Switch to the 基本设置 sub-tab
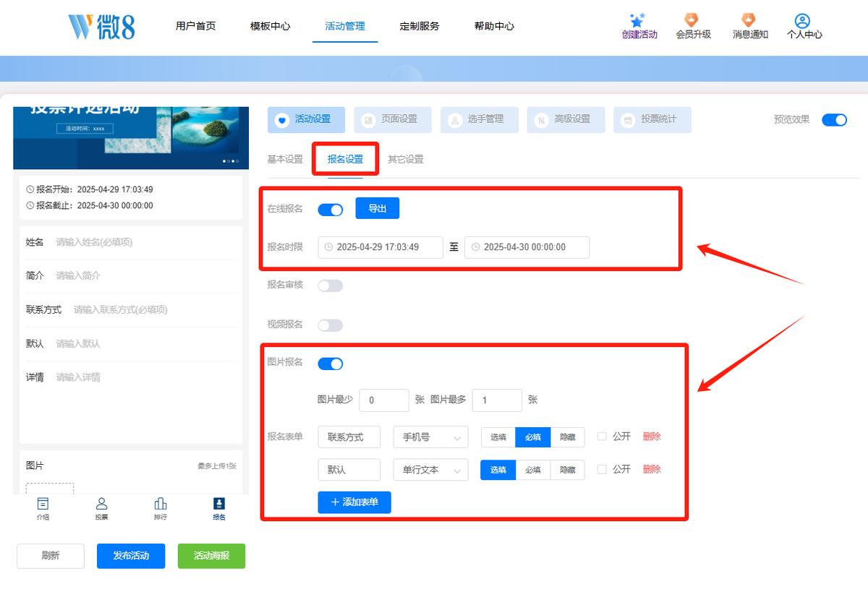Screen dimensions: 868x605 285,159
